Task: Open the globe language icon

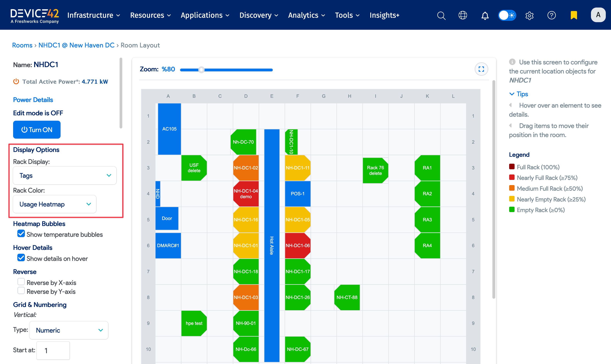Action: pos(462,15)
